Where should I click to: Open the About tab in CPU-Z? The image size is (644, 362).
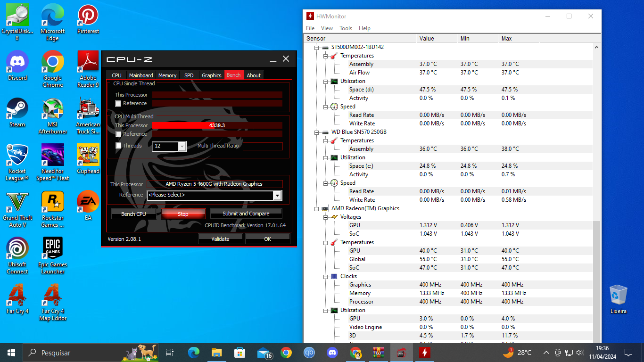254,75
